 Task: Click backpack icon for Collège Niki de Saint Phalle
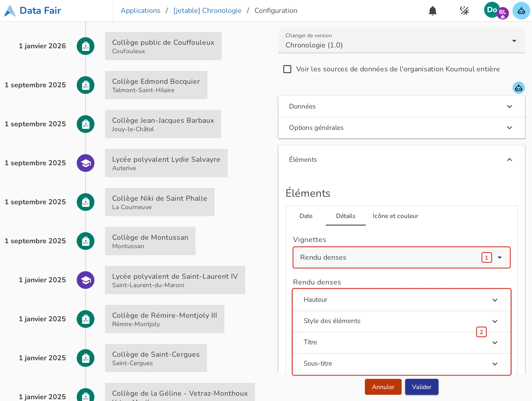pyautogui.click(x=86, y=202)
